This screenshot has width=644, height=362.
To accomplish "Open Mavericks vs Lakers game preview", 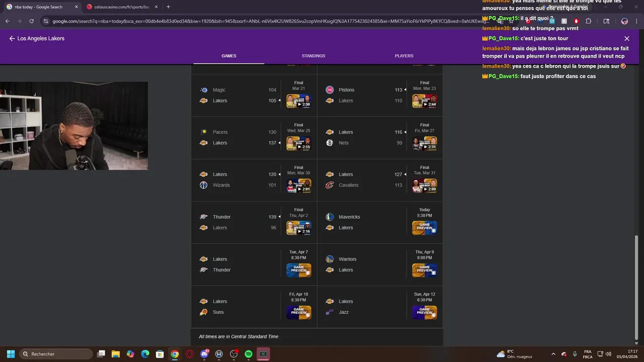I will coord(425,228).
